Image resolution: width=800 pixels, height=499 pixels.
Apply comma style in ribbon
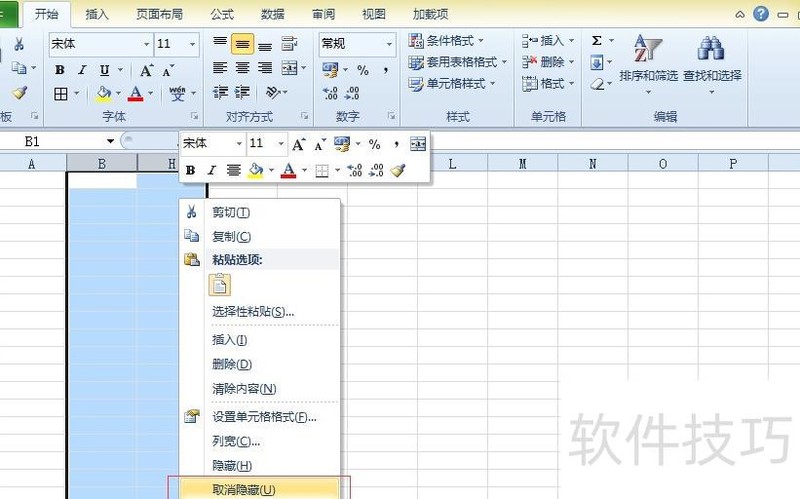pyautogui.click(x=386, y=70)
